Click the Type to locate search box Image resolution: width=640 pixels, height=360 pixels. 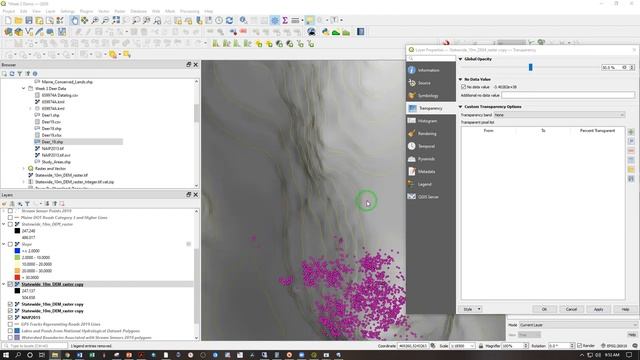35,346
